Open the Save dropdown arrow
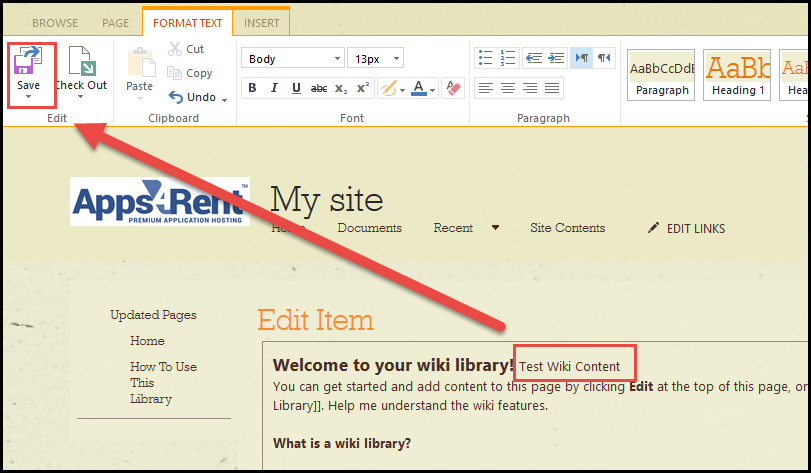 [x=28, y=97]
